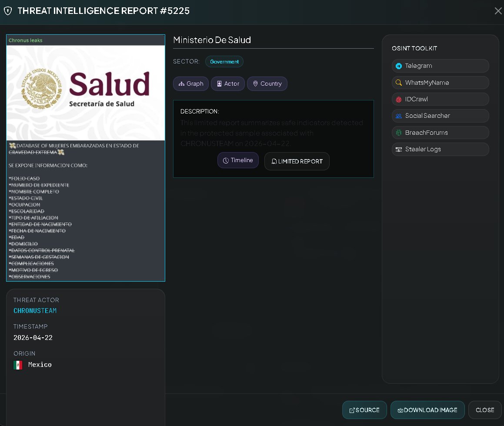Open the SOURCE link button
The width and height of the screenshot is (504, 426).
pyautogui.click(x=364, y=410)
